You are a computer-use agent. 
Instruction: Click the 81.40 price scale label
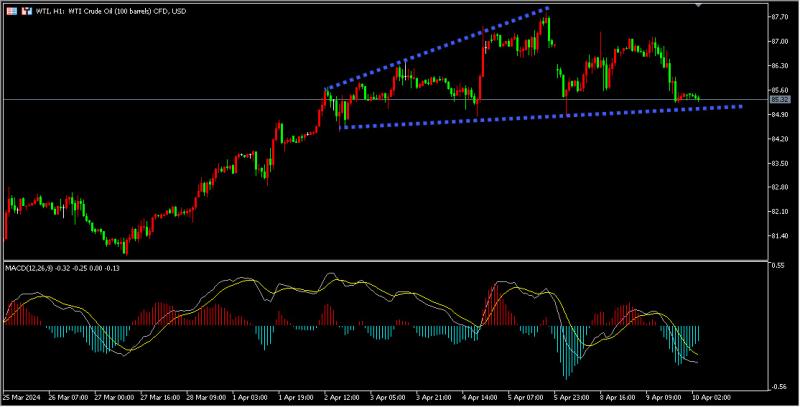(780, 236)
